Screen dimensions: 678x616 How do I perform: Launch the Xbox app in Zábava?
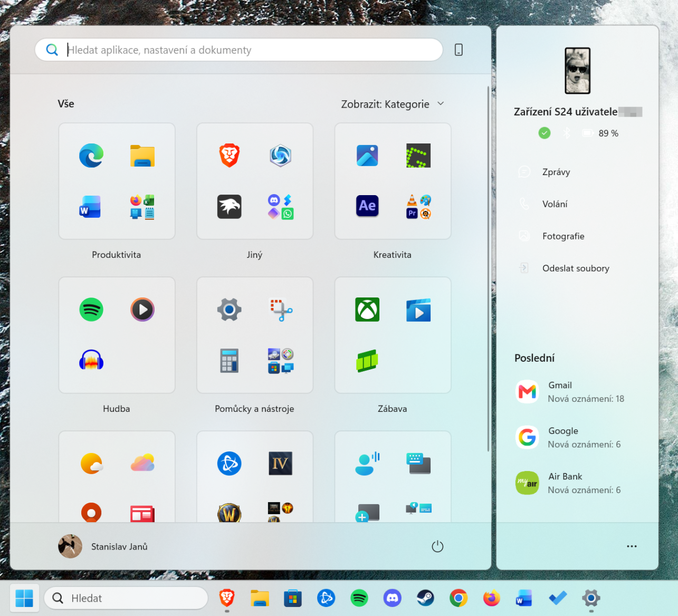pos(367,310)
